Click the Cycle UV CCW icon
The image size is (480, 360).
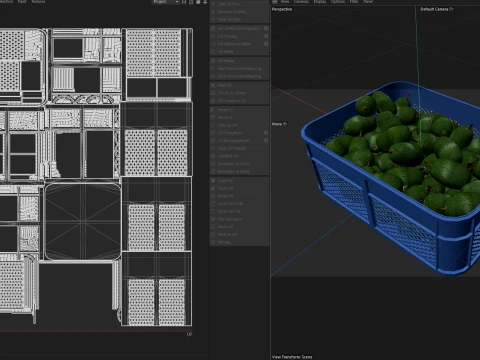tap(213, 203)
